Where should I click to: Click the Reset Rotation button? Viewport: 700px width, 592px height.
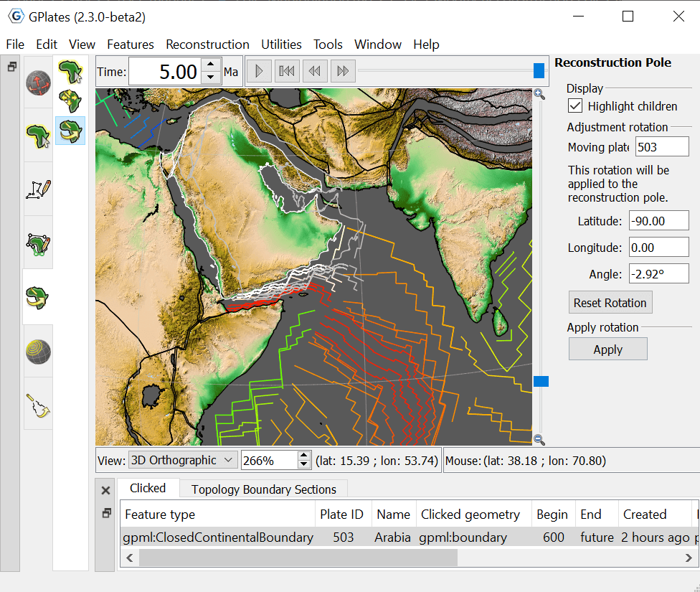610,303
